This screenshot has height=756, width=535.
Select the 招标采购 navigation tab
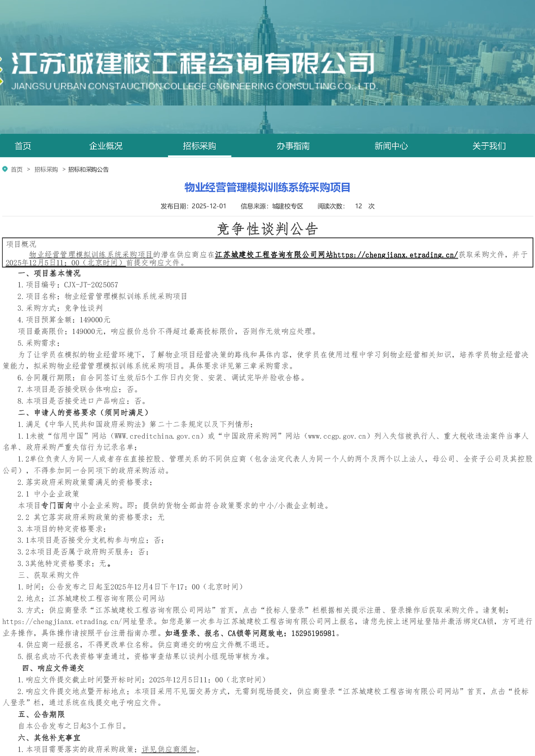click(x=199, y=146)
